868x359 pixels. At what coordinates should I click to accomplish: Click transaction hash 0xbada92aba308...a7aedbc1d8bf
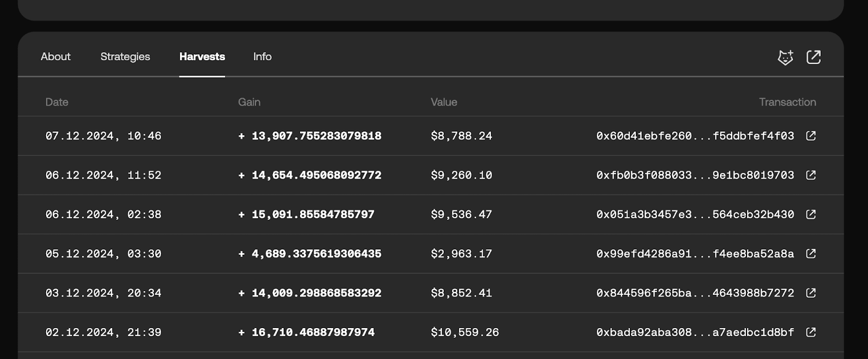point(694,332)
